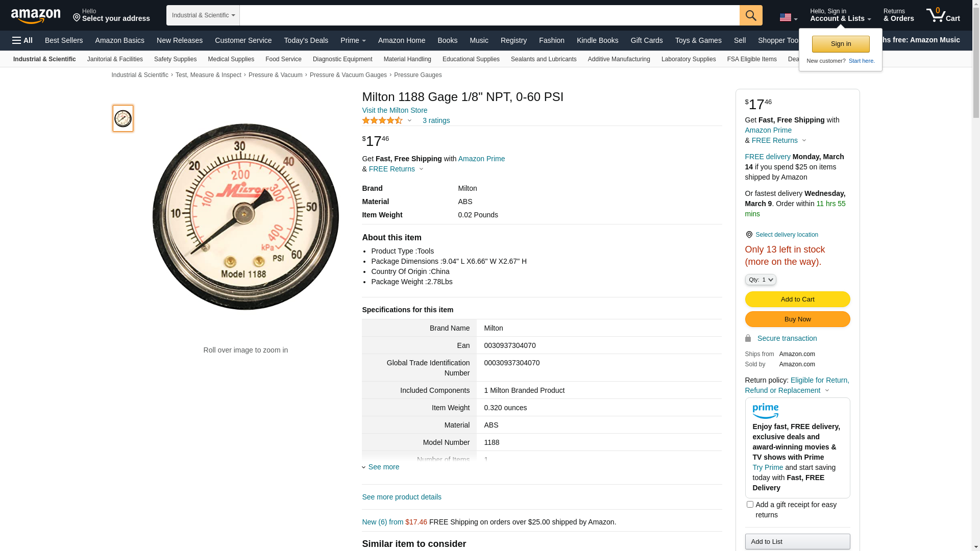Click the yellow Sign in button

[841, 44]
